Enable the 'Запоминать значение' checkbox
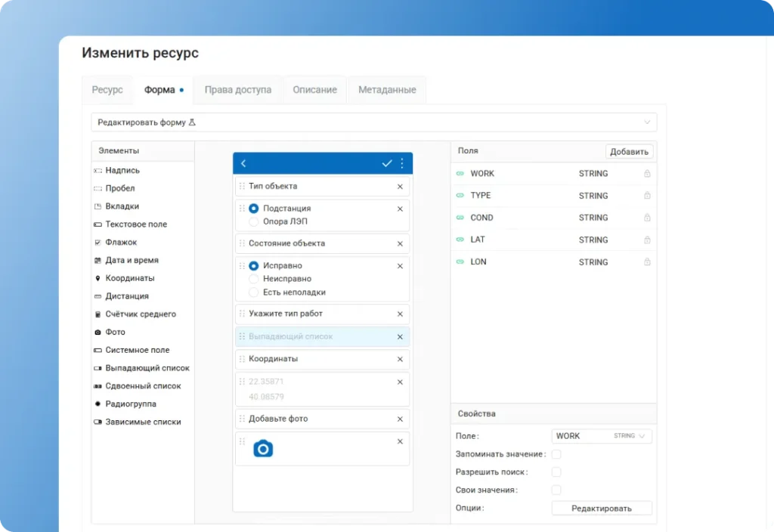Viewport: 774px width, 532px height. point(556,454)
